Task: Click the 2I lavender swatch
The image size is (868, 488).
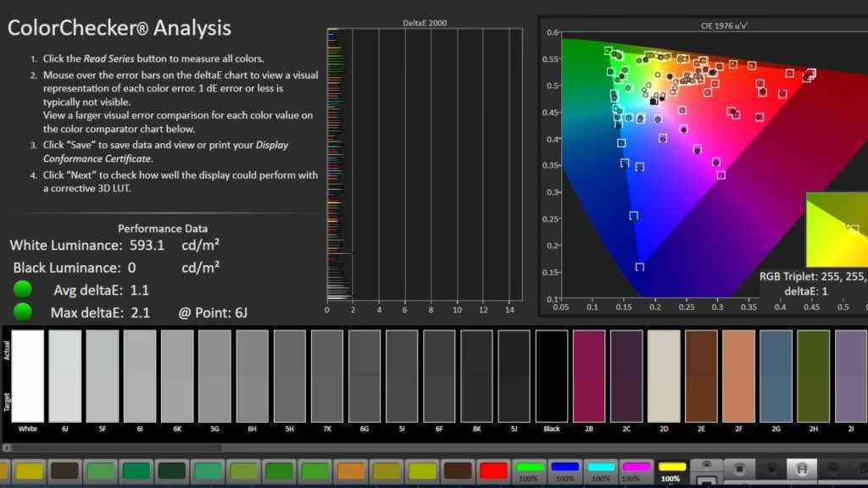Action: [x=851, y=376]
